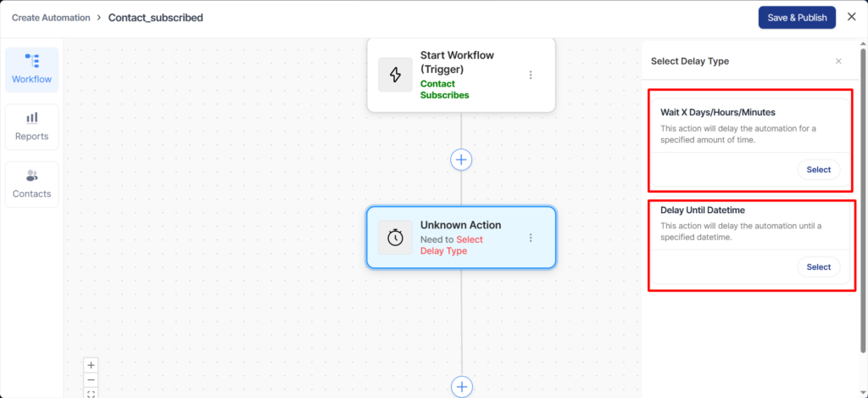Add step below the Unknown Action node
This screenshot has width=868, height=398.
tap(461, 386)
